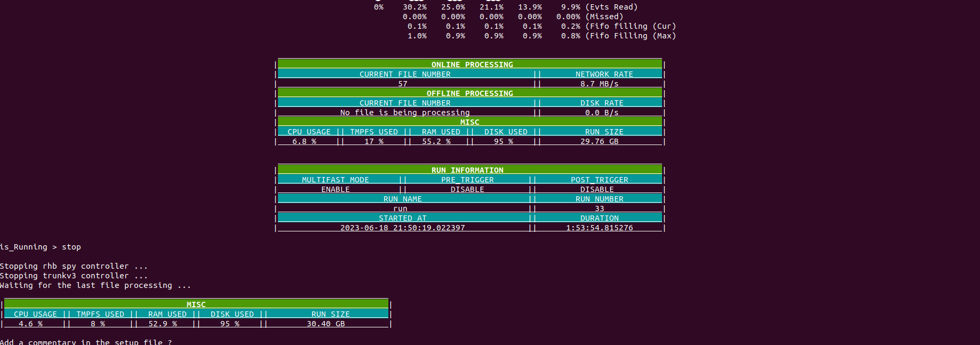This screenshot has height=345, width=980.
Task: Click the 6.8 % CPU usage value
Action: [x=304, y=141]
